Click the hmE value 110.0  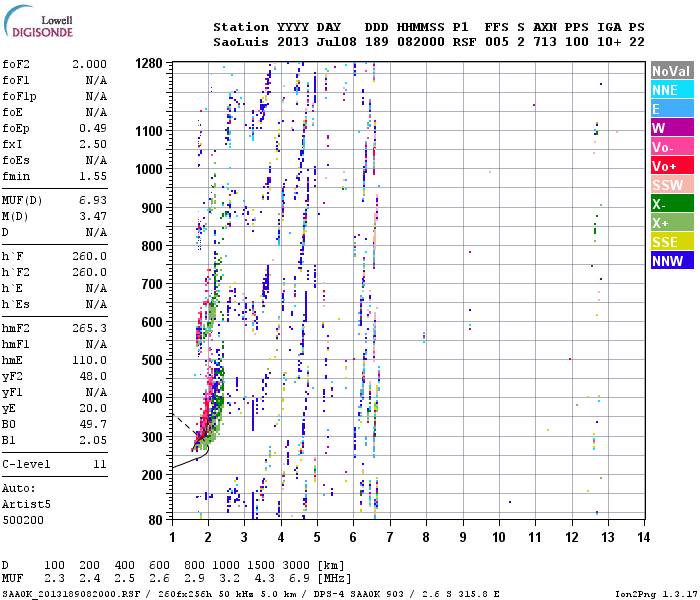click(89, 360)
